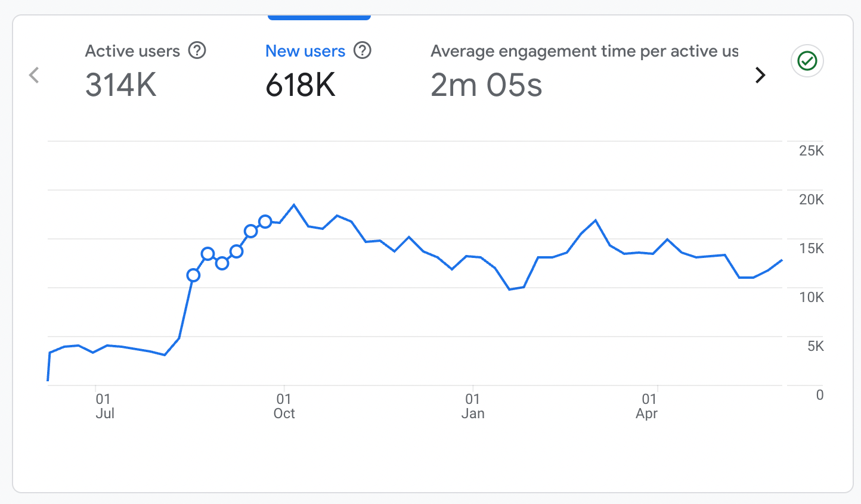Click the 01 Apr x-axis date label
The height and width of the screenshot is (504, 861).
648,406
